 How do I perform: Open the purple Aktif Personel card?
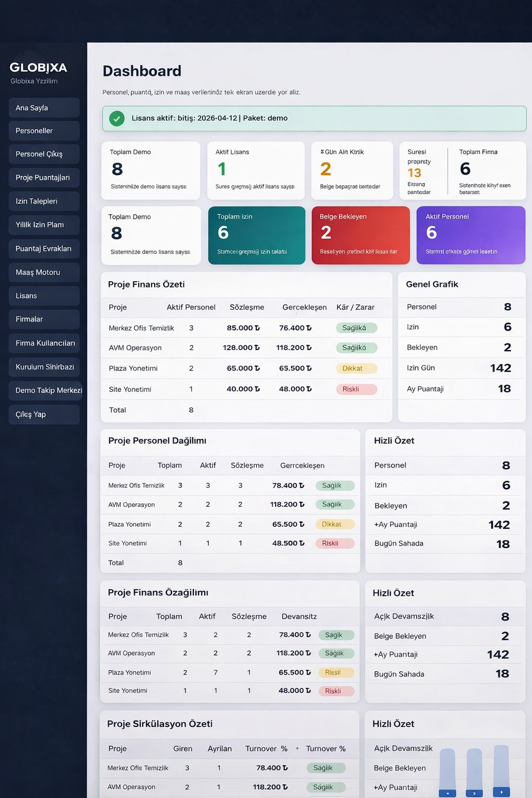pos(471,235)
